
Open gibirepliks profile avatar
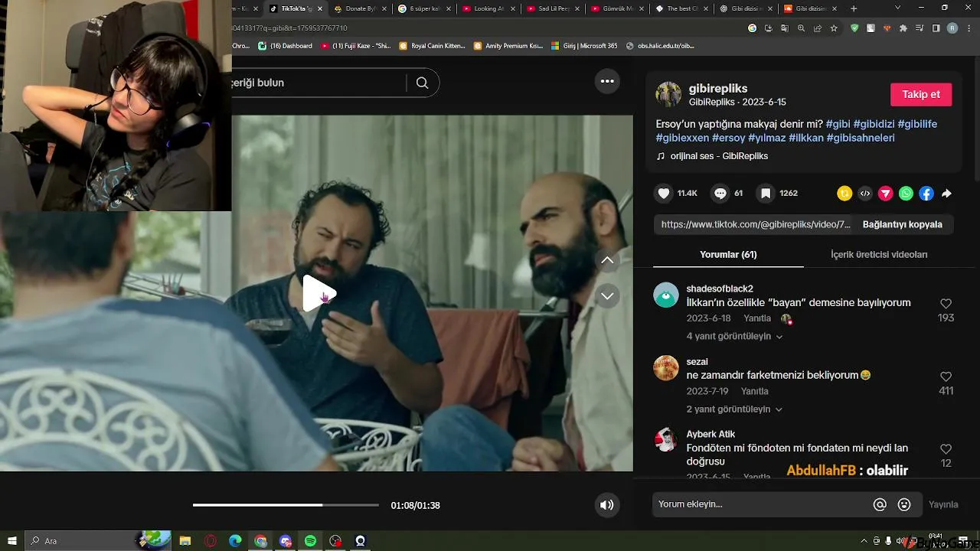(668, 94)
